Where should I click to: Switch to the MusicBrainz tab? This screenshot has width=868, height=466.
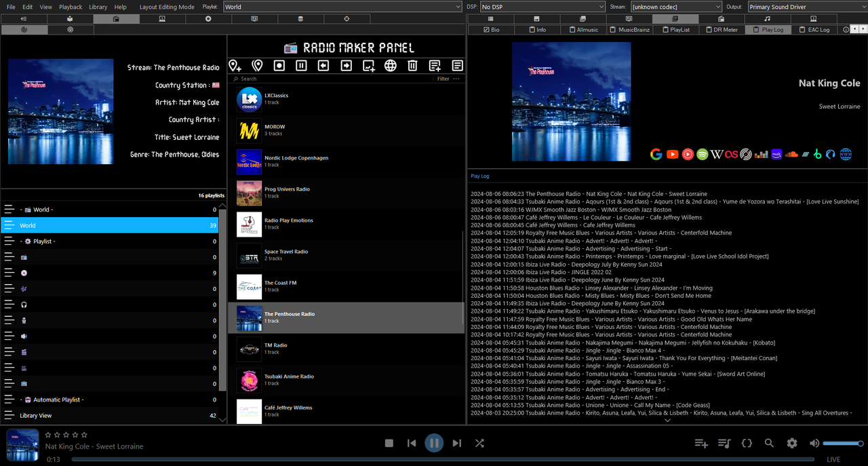(x=630, y=30)
